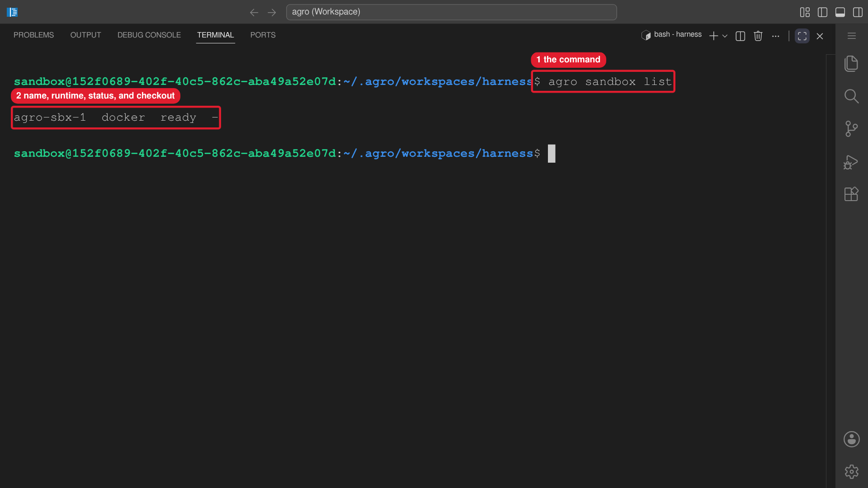Open the Extensions view
The height and width of the screenshot is (488, 868).
point(851,194)
